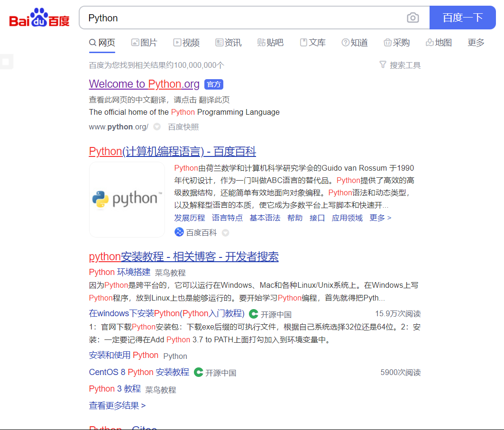
Task: Jump to 语言特点 section
Action: [227, 218]
